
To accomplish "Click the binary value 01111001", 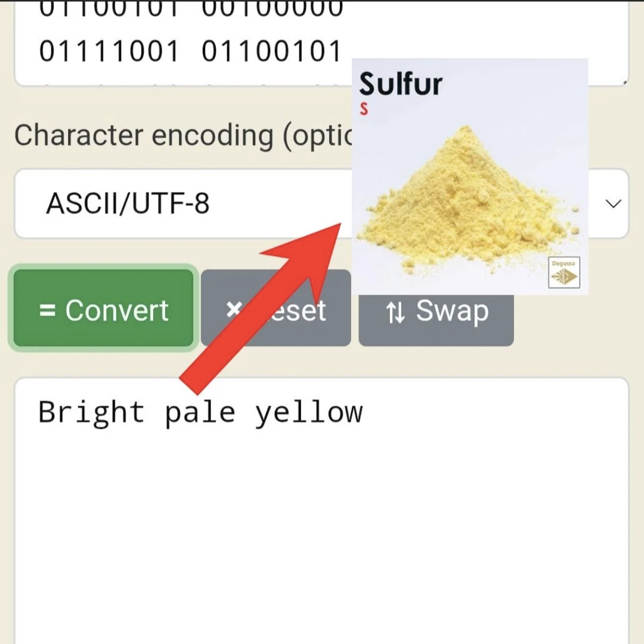I will pyautogui.click(x=109, y=52).
